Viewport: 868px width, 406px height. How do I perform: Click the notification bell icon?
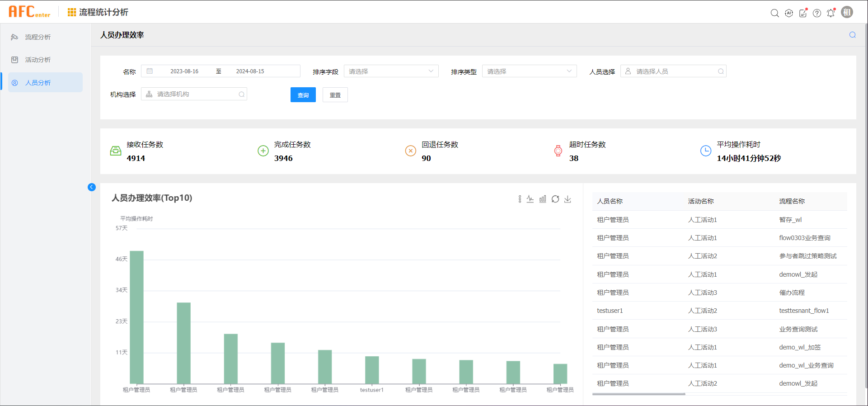pos(830,13)
